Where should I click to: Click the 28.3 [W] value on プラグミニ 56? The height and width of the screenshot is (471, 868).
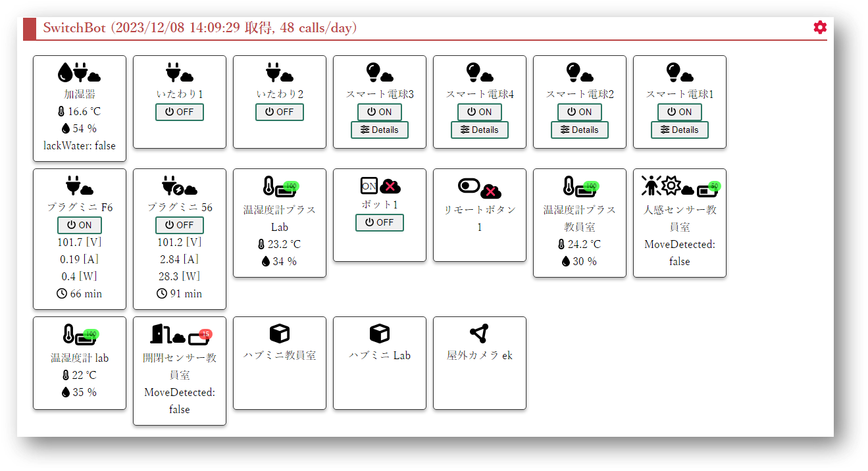point(180,276)
